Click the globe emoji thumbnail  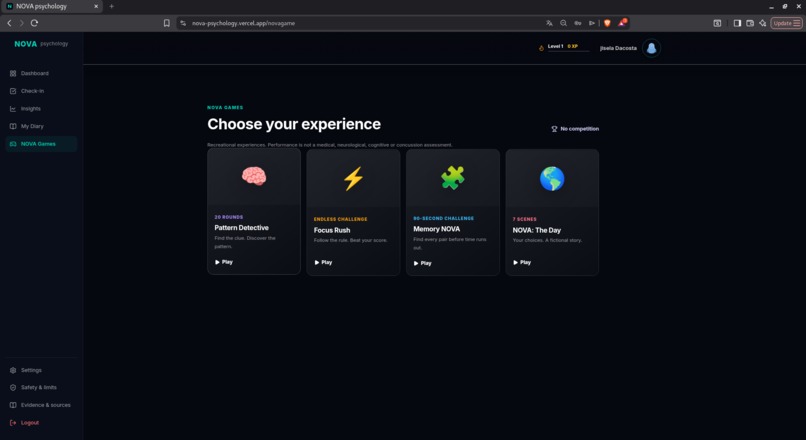[x=552, y=178]
